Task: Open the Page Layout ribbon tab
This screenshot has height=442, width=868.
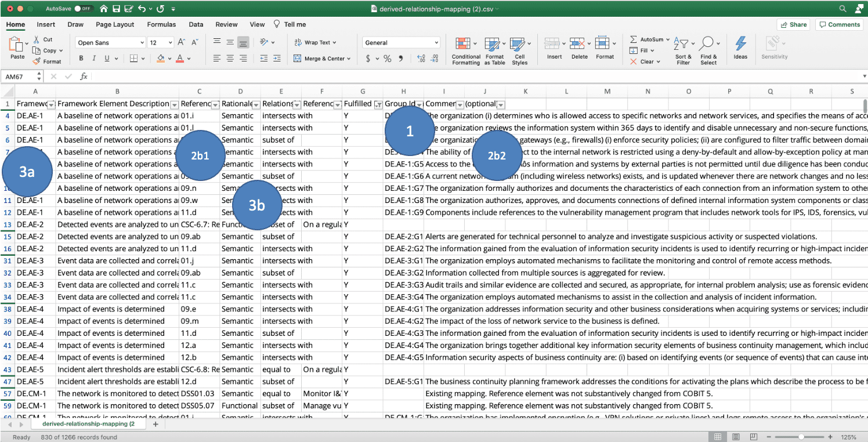Action: pos(115,24)
